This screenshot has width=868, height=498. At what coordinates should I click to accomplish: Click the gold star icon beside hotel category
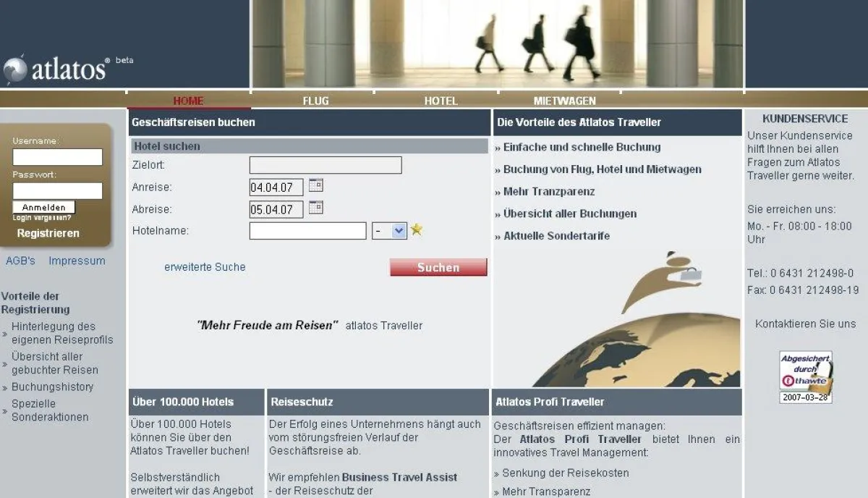click(x=417, y=230)
